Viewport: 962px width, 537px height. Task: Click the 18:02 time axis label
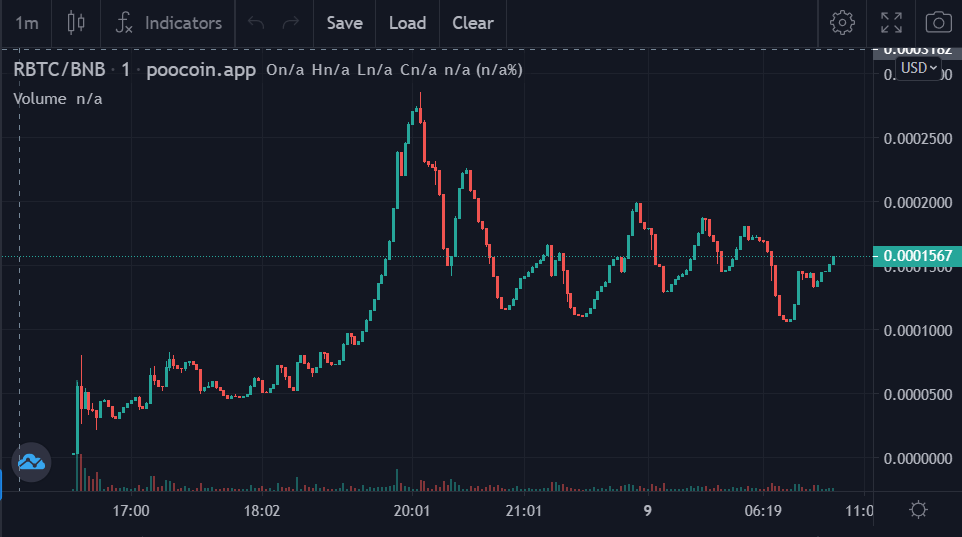point(262,511)
